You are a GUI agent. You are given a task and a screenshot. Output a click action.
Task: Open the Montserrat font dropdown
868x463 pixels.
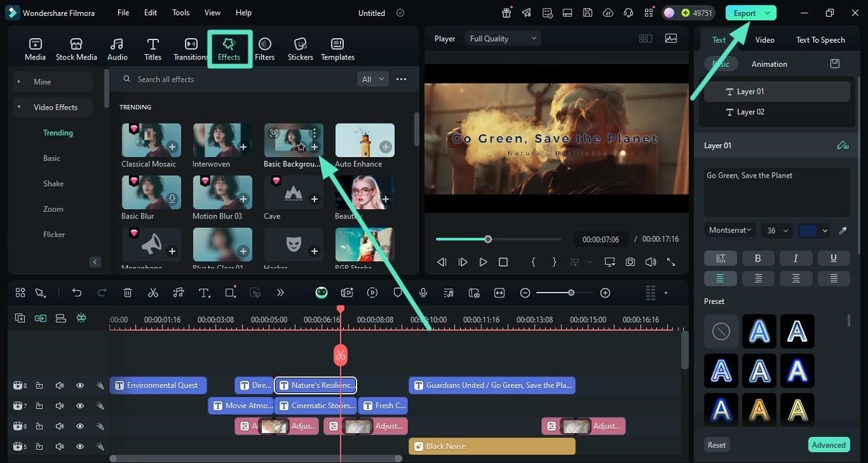point(730,230)
